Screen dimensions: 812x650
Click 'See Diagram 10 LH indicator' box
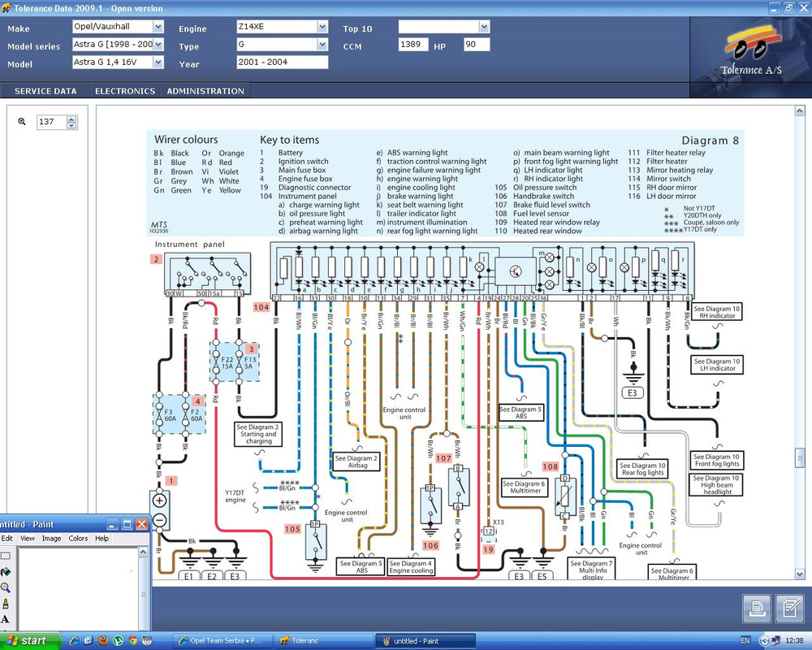717,364
